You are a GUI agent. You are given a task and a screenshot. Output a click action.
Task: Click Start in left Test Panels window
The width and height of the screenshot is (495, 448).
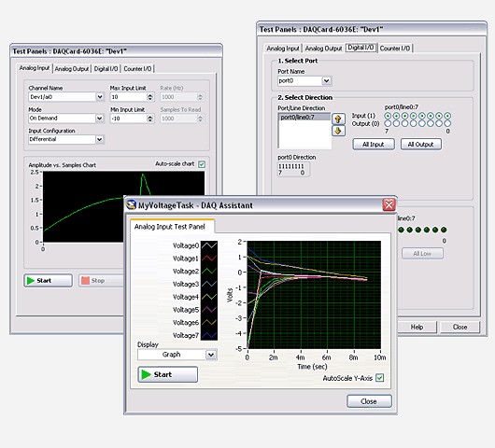click(48, 281)
